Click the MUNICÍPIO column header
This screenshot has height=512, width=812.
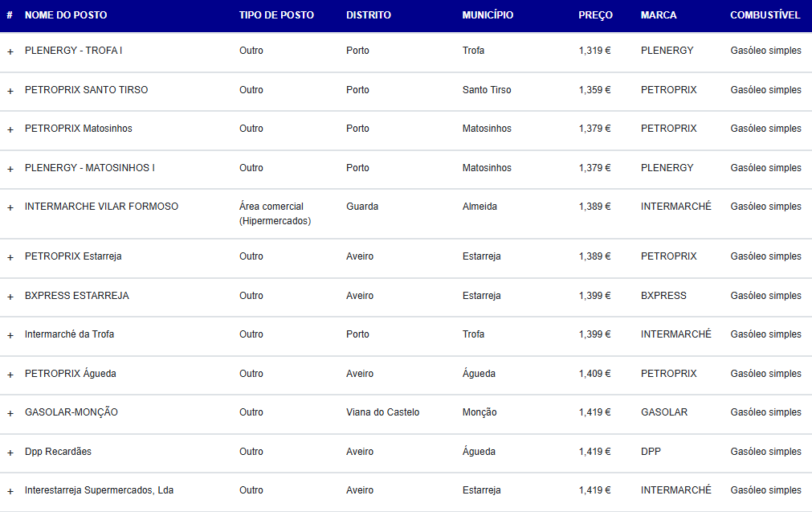488,15
